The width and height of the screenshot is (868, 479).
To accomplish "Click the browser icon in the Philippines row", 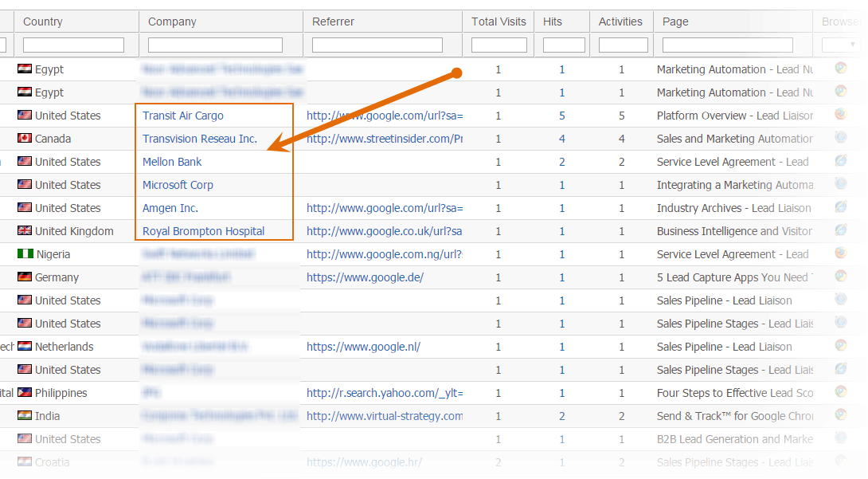I will point(841,391).
